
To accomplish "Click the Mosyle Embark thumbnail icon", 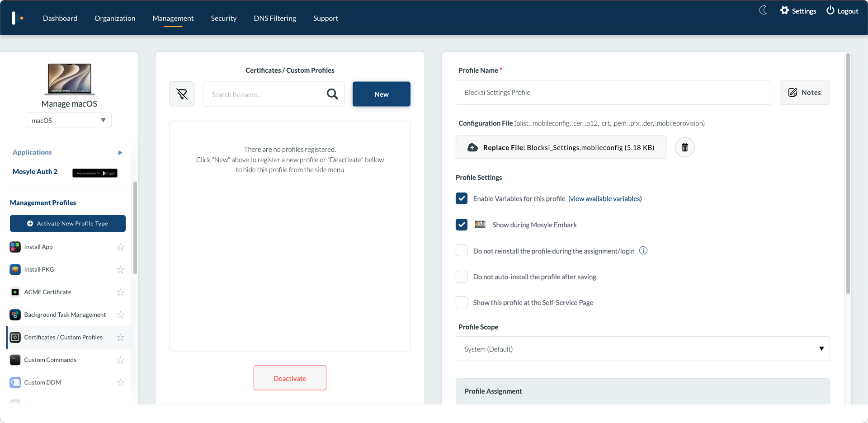I will [480, 225].
